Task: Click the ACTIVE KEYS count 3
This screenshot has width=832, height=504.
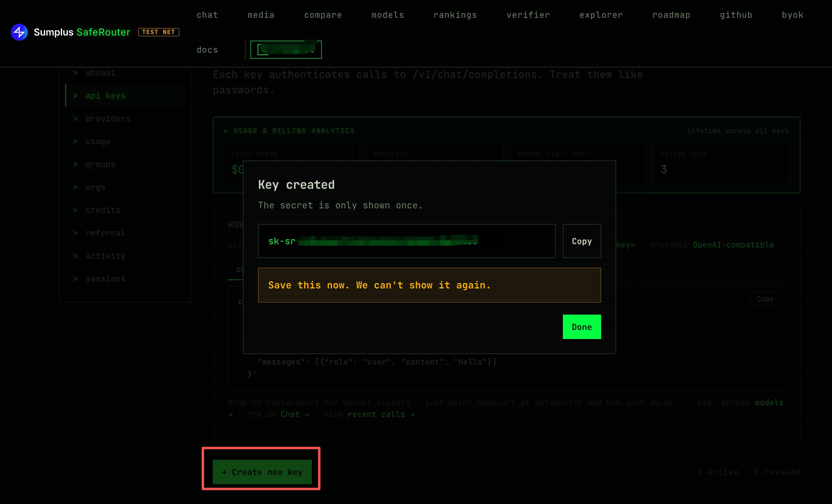Action: (x=663, y=169)
